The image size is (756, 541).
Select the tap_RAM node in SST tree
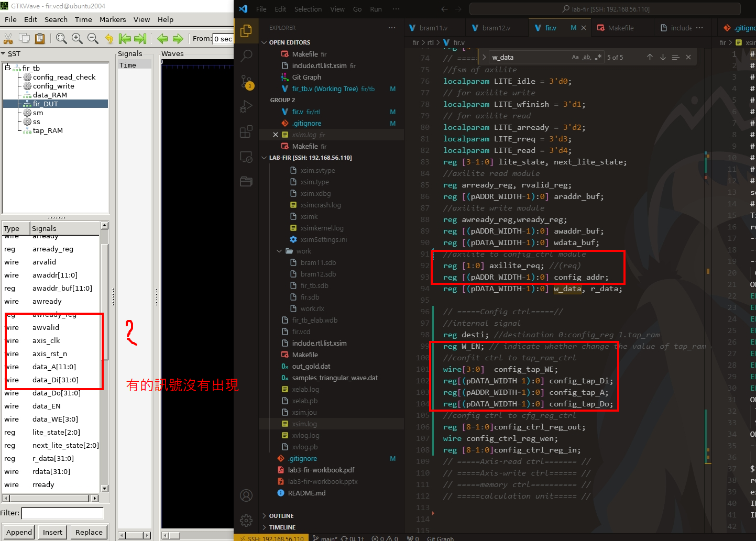48,131
